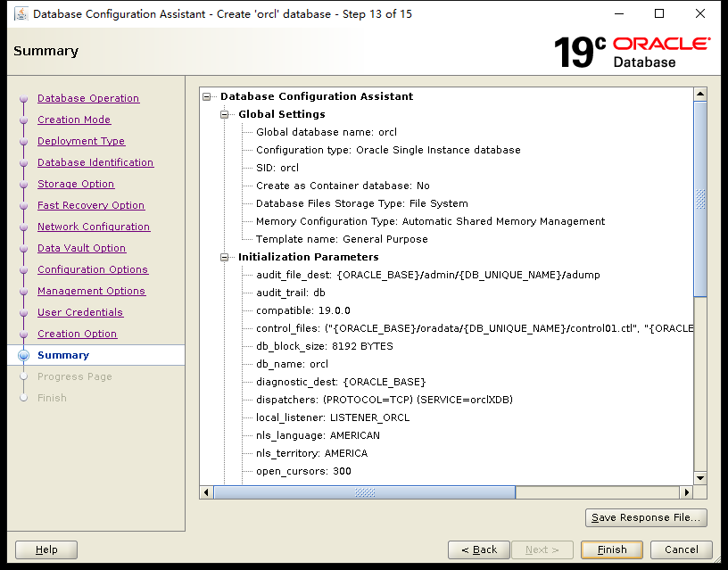Navigate to the Storage Option step
Viewport: 728px width, 570px height.
point(76,184)
